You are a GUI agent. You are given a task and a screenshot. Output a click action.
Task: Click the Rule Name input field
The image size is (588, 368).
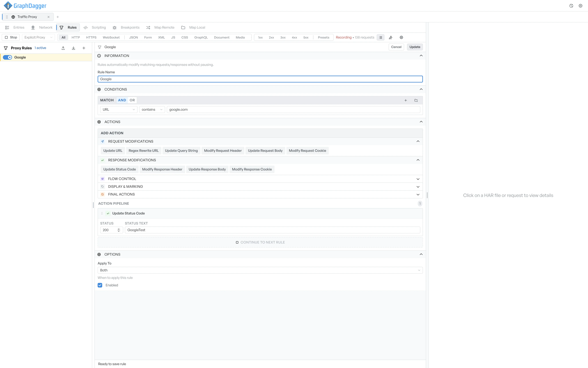(260, 79)
